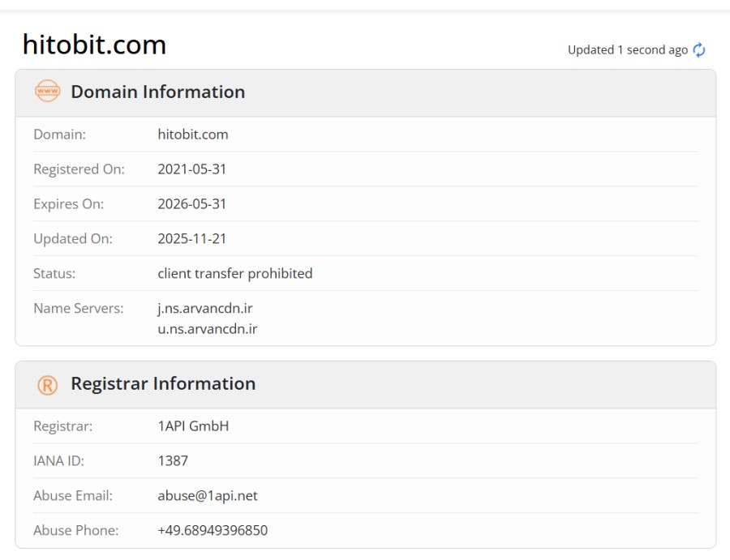The image size is (730, 560).
Task: Click the Updated 1 second ago text
Action: tap(628, 49)
